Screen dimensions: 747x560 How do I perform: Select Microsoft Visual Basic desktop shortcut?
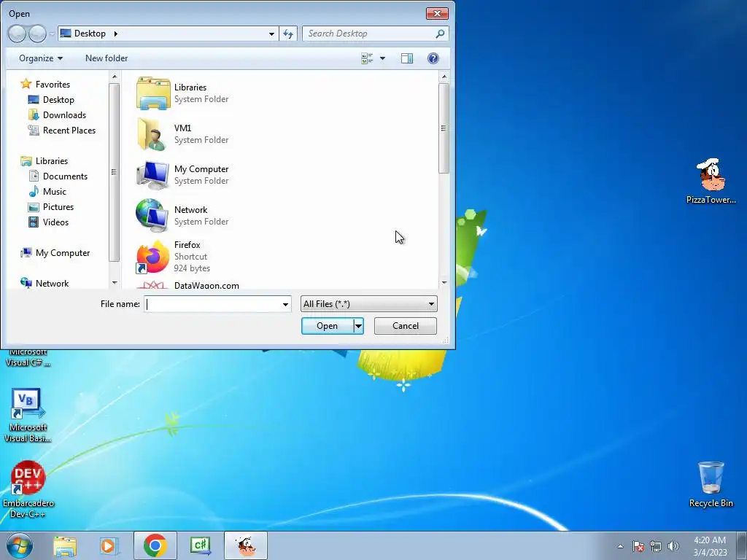tap(28, 416)
